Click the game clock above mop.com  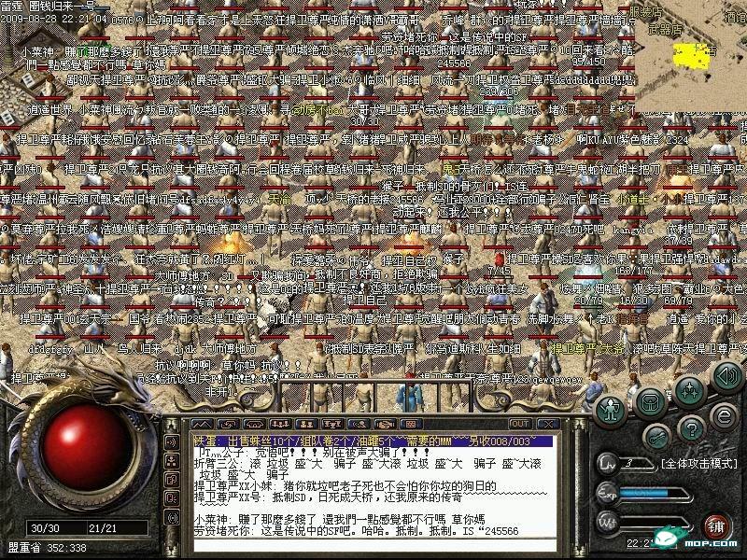[x=641, y=543]
